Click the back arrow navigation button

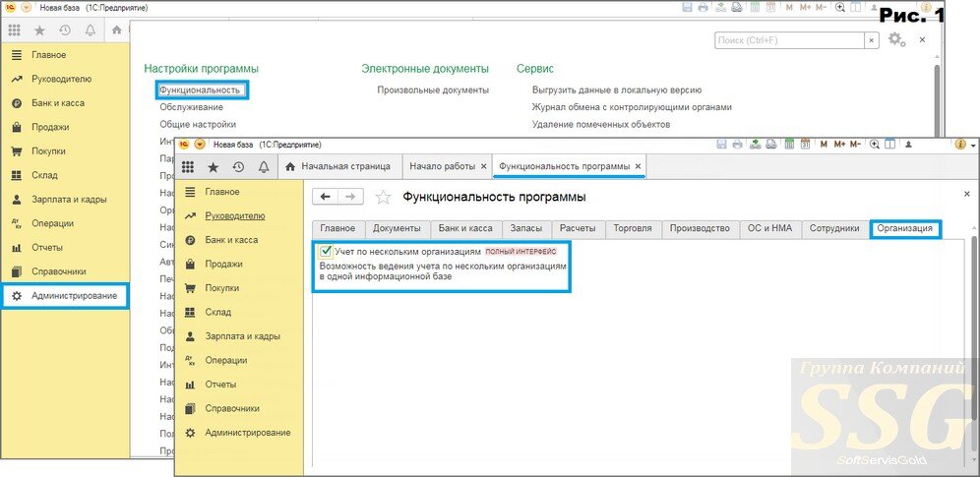click(325, 197)
